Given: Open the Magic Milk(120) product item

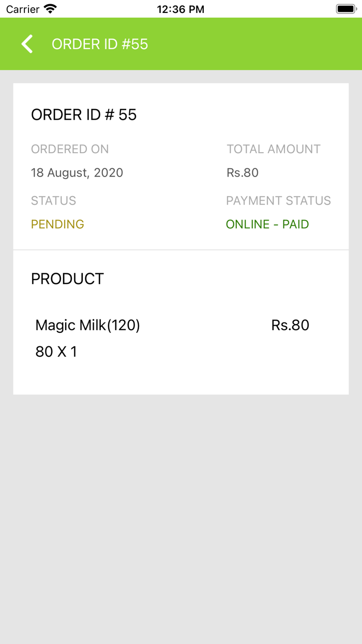Looking at the screenshot, I should point(87,325).
